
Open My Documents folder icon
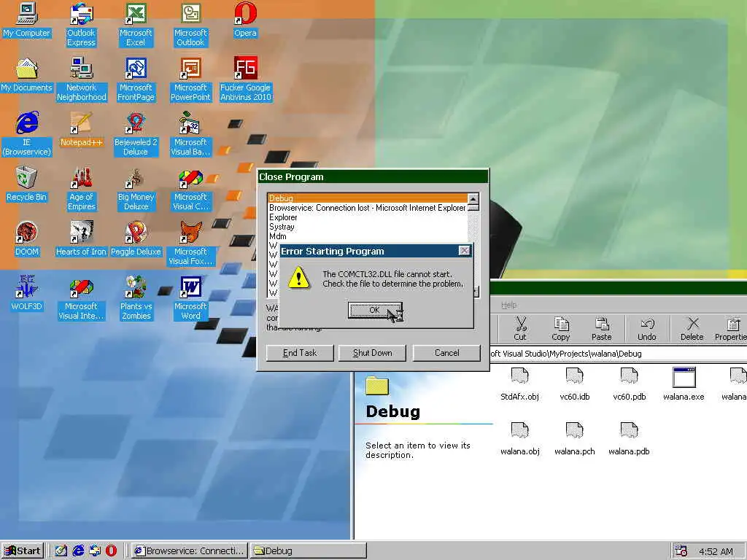pyautogui.click(x=27, y=75)
